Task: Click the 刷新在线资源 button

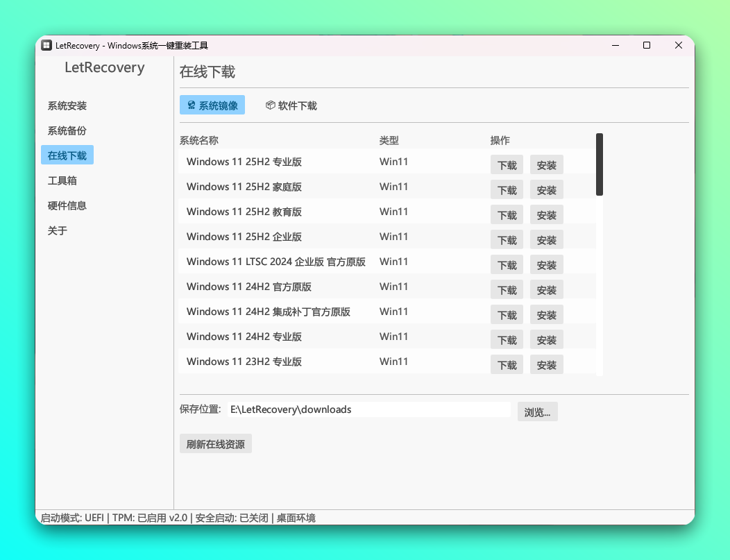Action: pos(215,443)
